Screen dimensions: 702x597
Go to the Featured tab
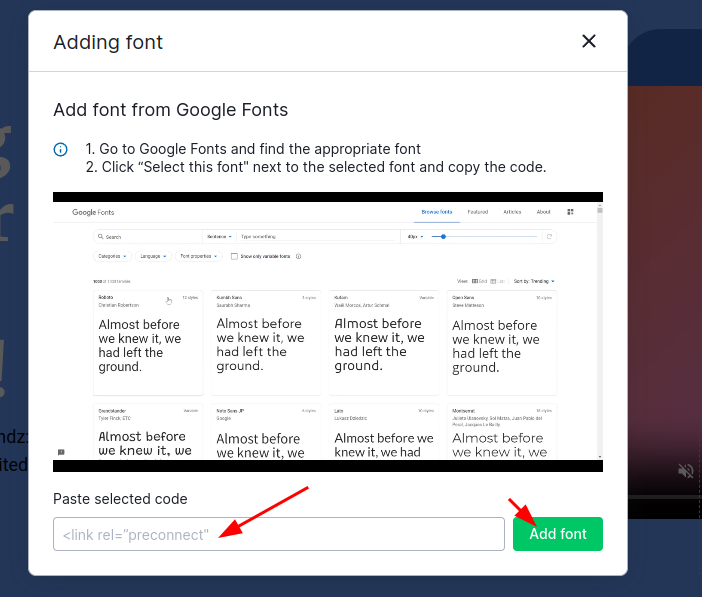478,212
